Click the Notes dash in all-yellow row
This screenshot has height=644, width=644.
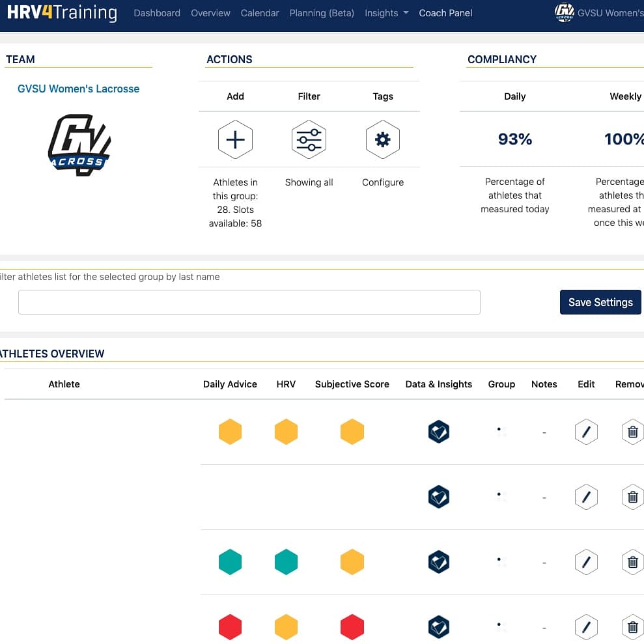[x=544, y=432]
